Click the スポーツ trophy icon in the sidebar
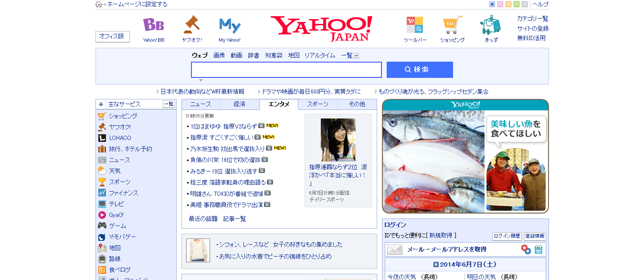 pyautogui.click(x=102, y=182)
